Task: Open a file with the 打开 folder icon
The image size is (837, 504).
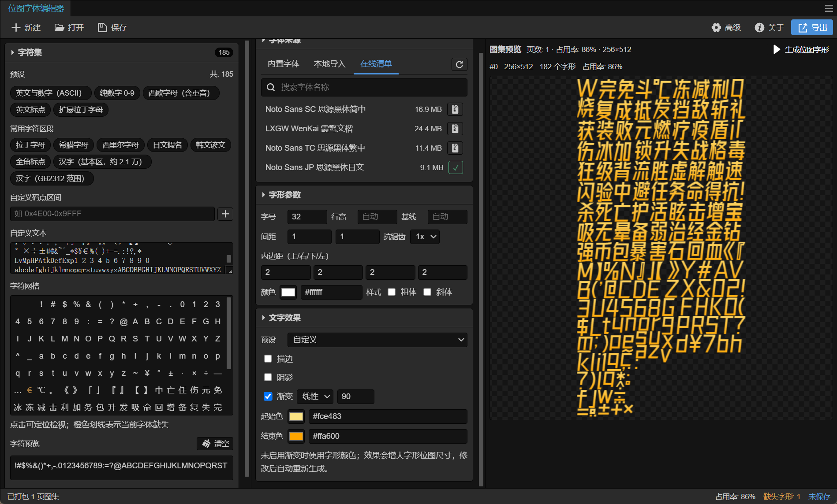Action: [59, 27]
